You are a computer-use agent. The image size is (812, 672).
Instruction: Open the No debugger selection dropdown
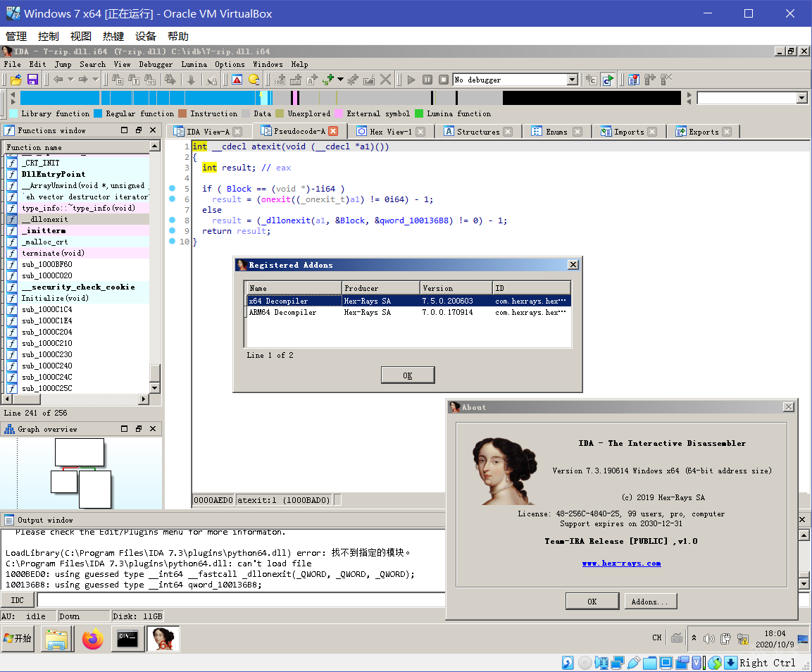(x=573, y=80)
